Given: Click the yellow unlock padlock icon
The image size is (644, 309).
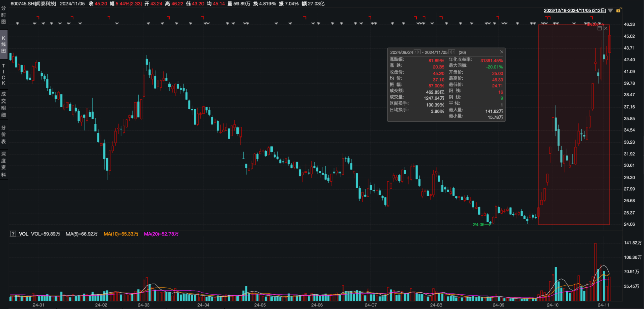Looking at the screenshot, I should click(619, 10).
